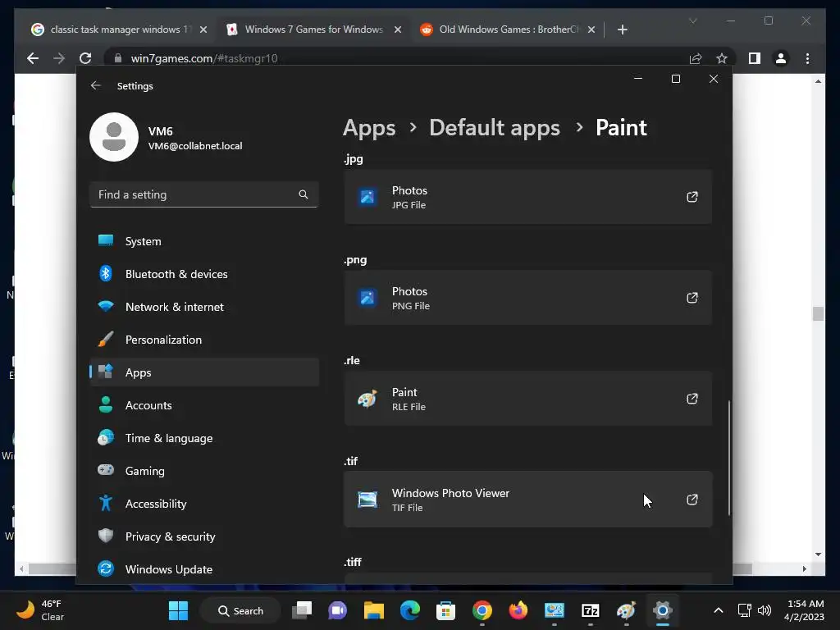Switch to Paint on the taskbar
The width and height of the screenshot is (840, 630).
(626, 610)
